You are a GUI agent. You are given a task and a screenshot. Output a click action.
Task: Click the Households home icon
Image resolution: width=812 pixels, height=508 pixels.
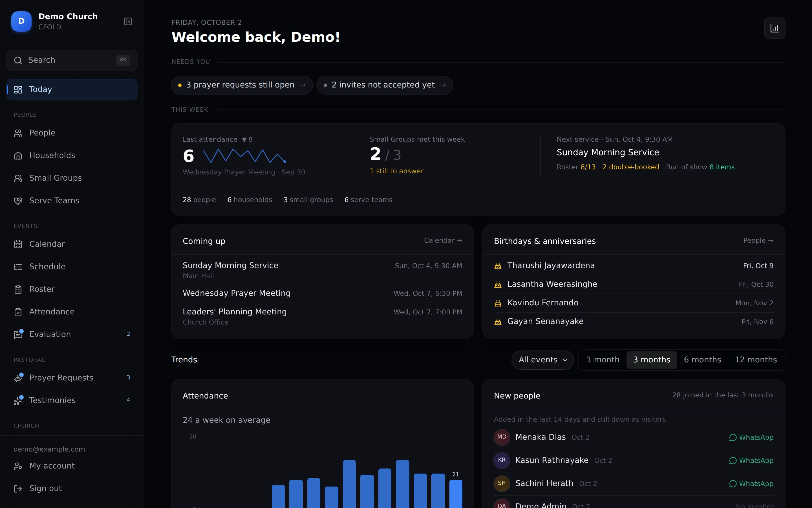point(18,156)
